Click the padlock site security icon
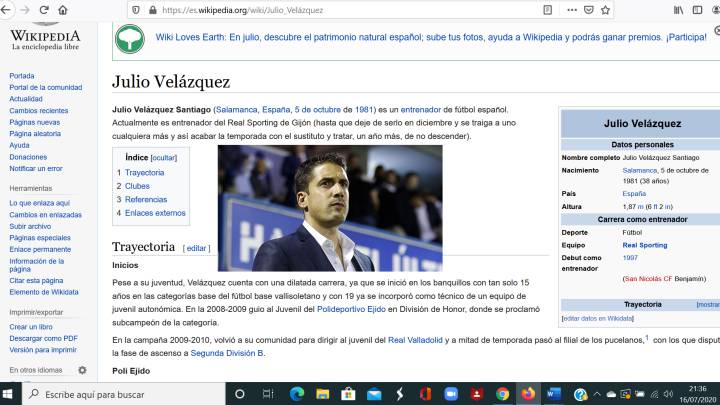 coord(153,10)
